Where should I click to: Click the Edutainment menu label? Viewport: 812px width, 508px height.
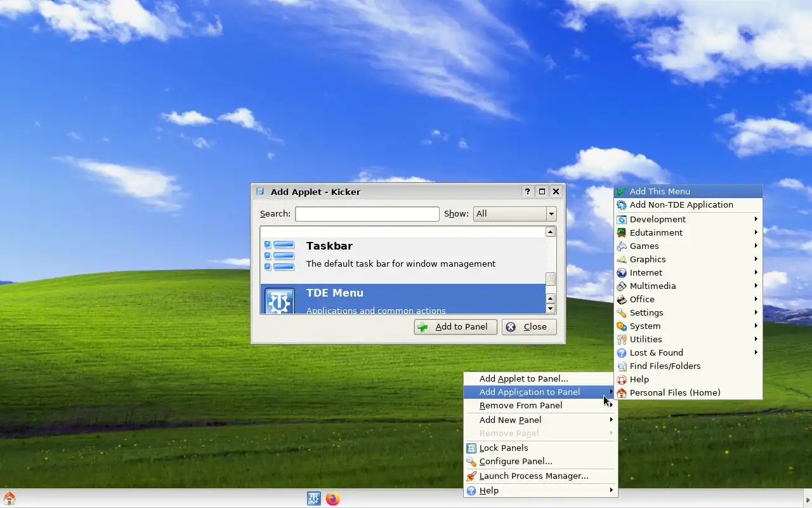tap(656, 233)
